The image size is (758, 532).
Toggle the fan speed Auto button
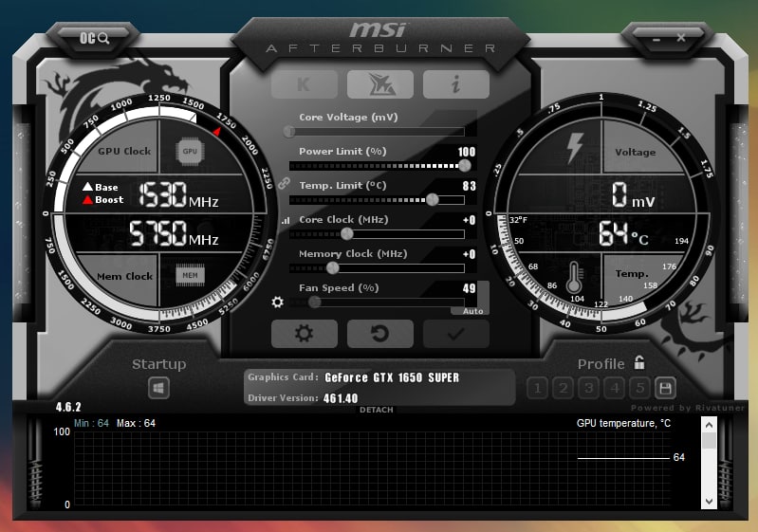pyautogui.click(x=472, y=311)
